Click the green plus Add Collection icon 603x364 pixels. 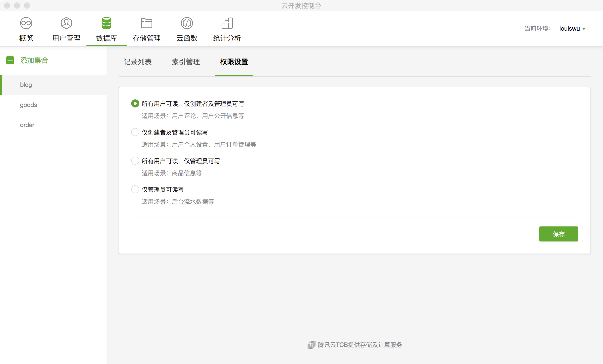10,60
